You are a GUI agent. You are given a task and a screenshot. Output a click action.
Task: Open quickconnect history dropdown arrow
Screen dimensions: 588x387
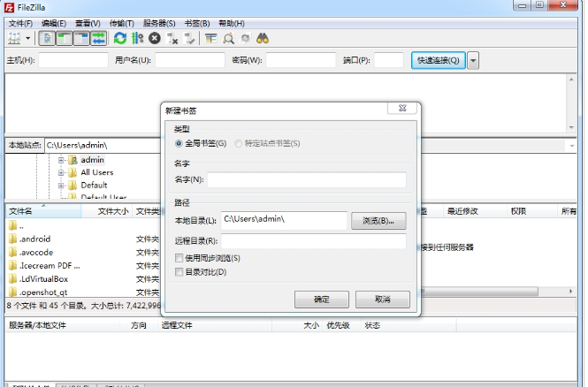[473, 60]
